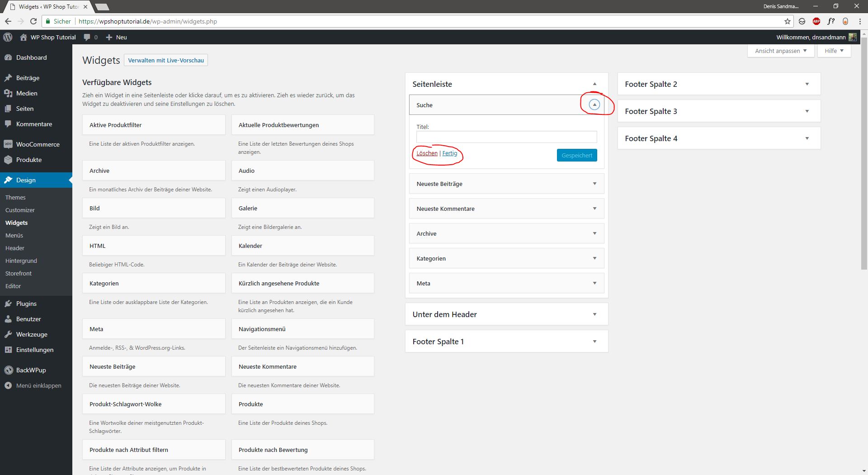Click the WordPress logo icon in admin bar
Screen dimensions: 868x475
(x=8, y=37)
